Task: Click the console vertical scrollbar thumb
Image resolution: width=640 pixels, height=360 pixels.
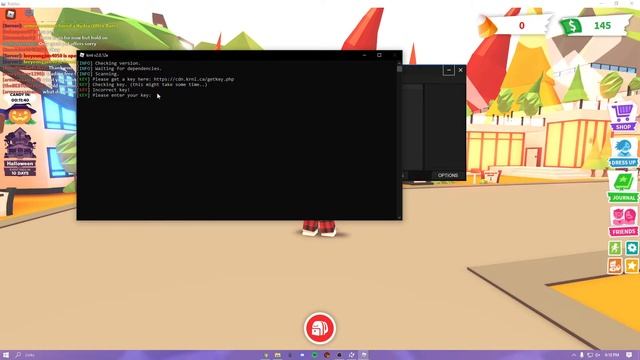Action: (400, 69)
